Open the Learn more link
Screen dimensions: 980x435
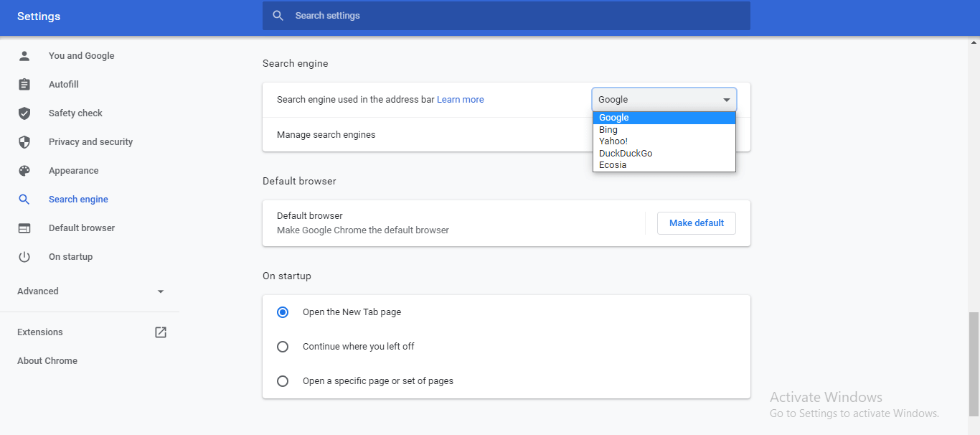coord(461,100)
